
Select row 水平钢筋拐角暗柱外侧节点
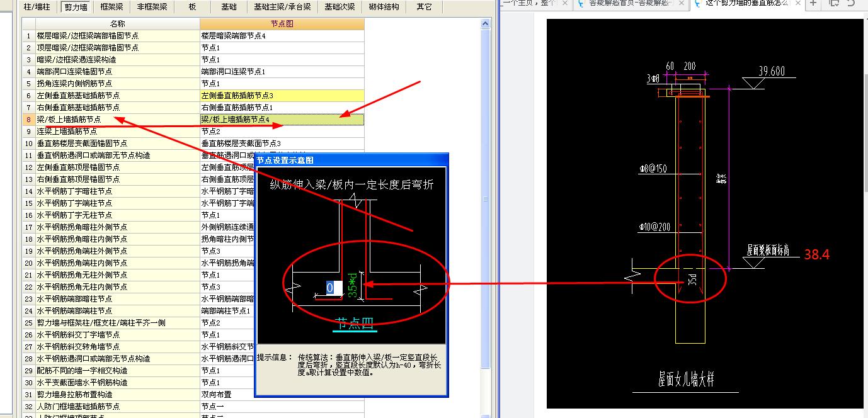pos(117,227)
